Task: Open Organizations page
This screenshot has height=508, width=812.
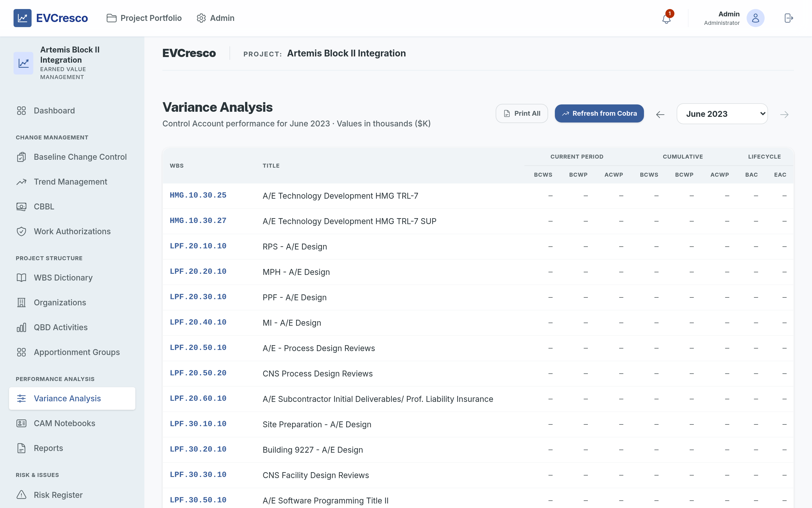Action: [72, 302]
